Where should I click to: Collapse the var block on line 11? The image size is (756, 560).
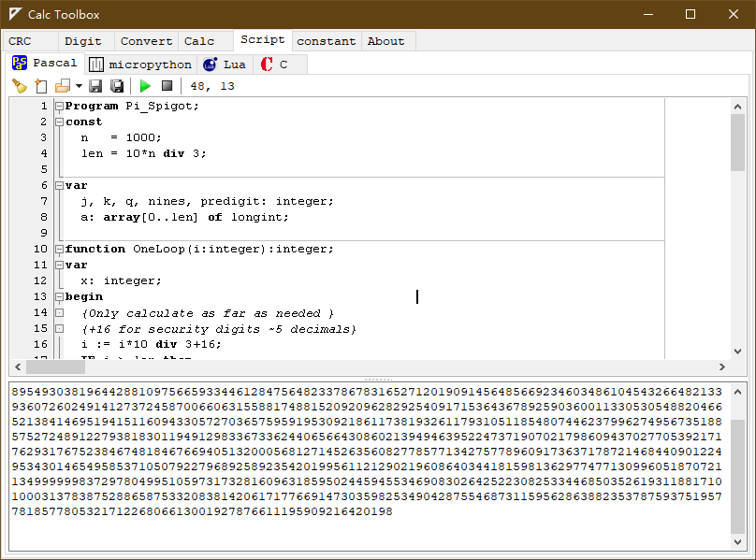[59, 266]
